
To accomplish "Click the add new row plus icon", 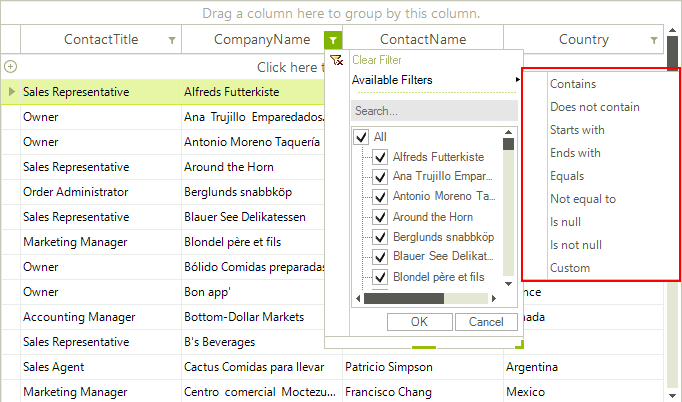I will pyautogui.click(x=10, y=67).
